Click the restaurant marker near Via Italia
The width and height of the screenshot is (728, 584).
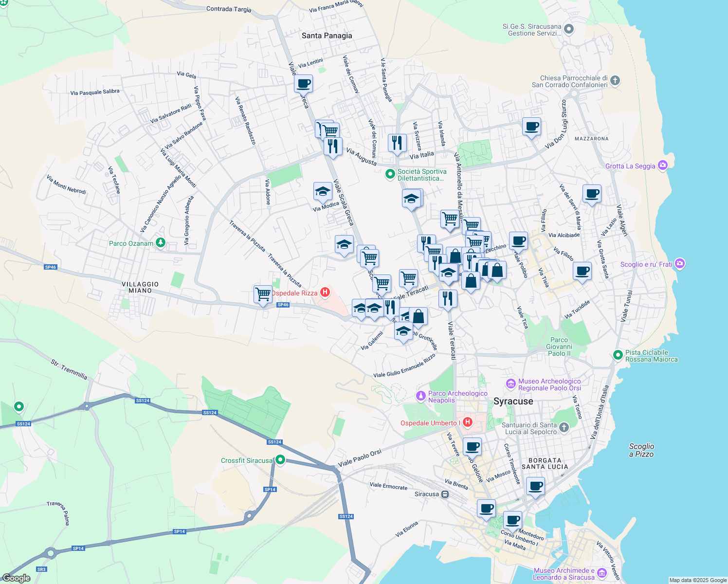point(397,144)
